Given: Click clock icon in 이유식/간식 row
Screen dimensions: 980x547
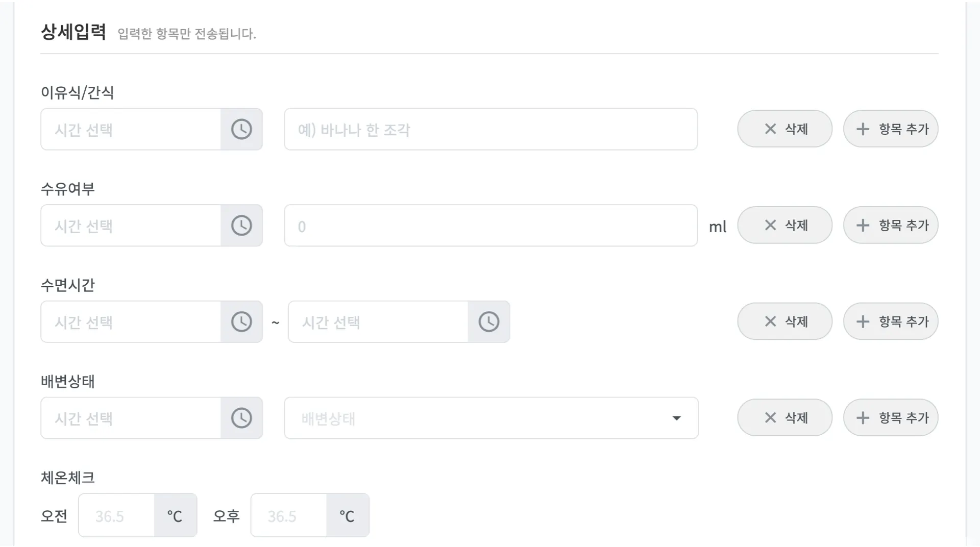Looking at the screenshot, I should (241, 129).
